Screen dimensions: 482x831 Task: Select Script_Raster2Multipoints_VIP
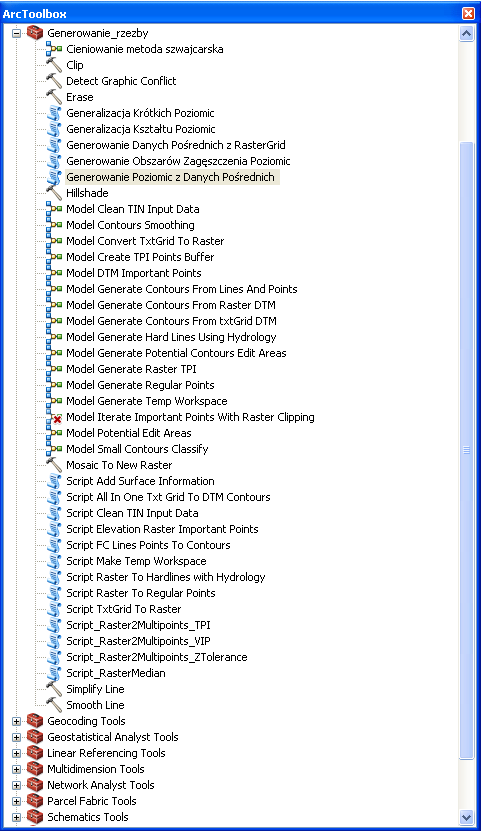138,641
